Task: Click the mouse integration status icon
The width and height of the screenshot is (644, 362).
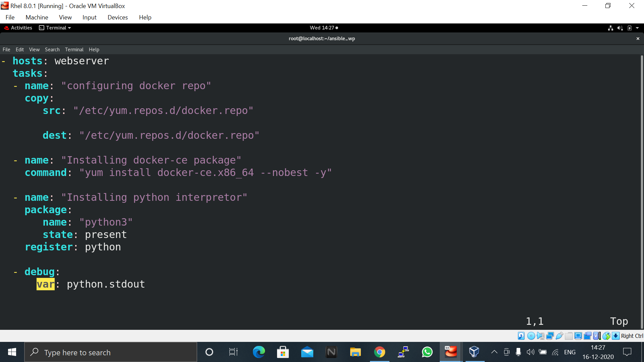Action: click(x=606, y=336)
